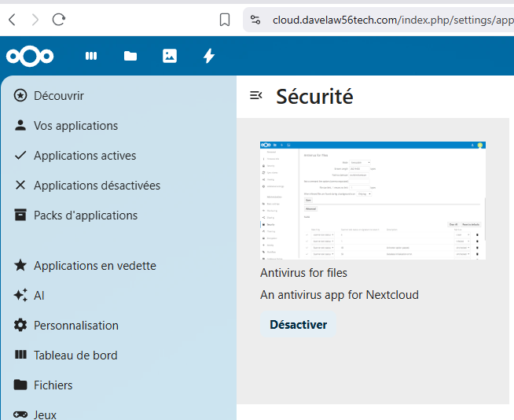The height and width of the screenshot is (420, 514).
Task: Collapse the navigation with the menu toggle icon
Action: tap(255, 95)
